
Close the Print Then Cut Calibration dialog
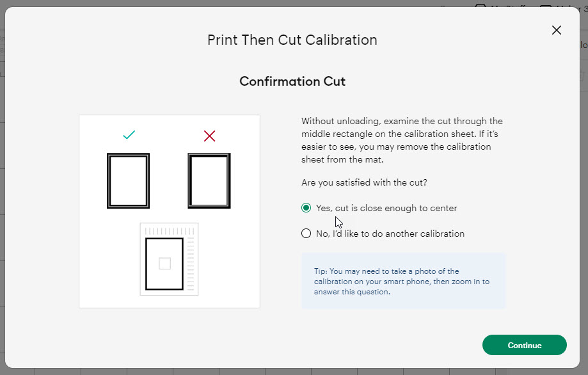[556, 29]
